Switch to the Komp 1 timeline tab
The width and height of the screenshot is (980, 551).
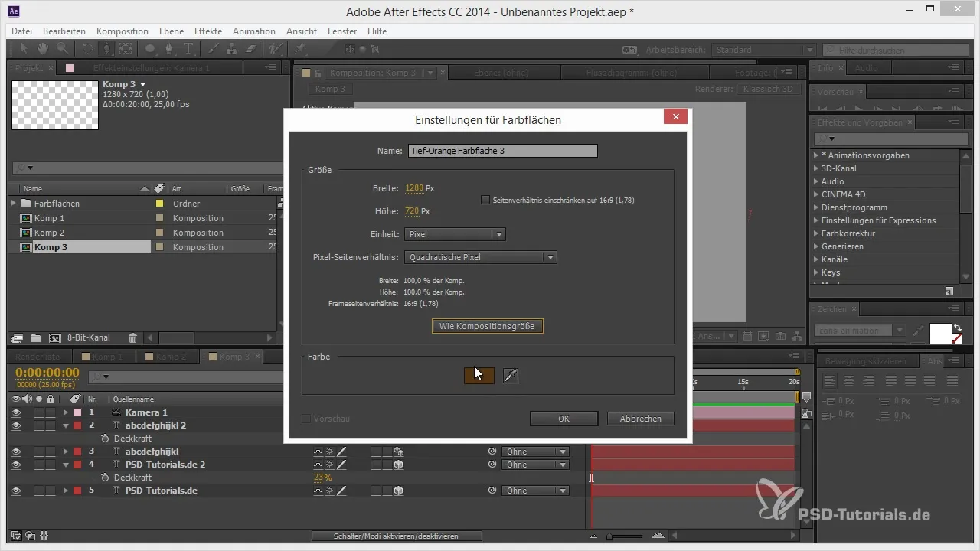click(x=106, y=357)
